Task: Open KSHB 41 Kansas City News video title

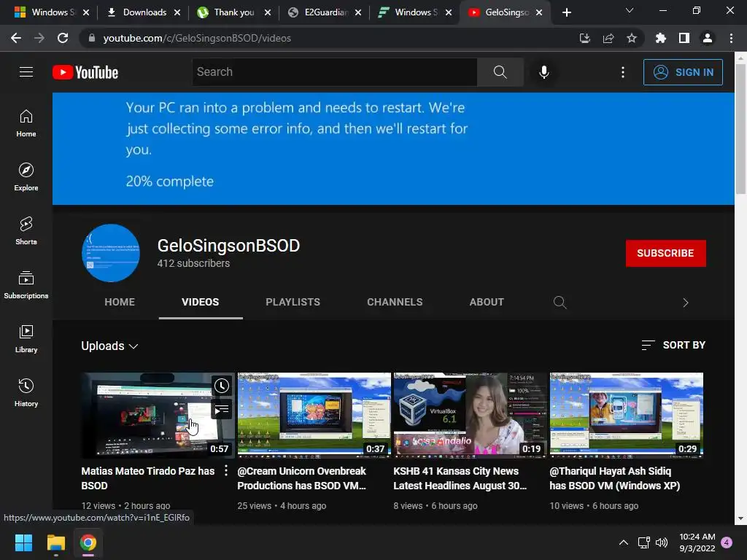Action: [460, 478]
